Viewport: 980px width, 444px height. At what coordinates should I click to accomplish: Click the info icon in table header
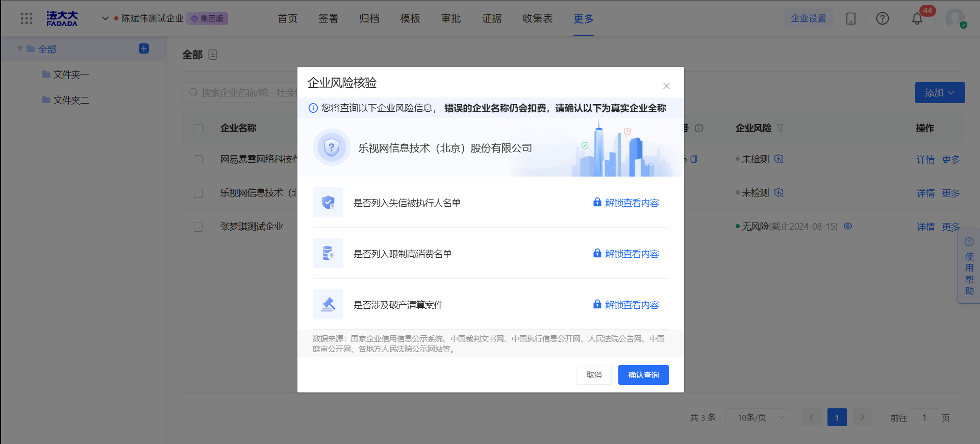[699, 128]
